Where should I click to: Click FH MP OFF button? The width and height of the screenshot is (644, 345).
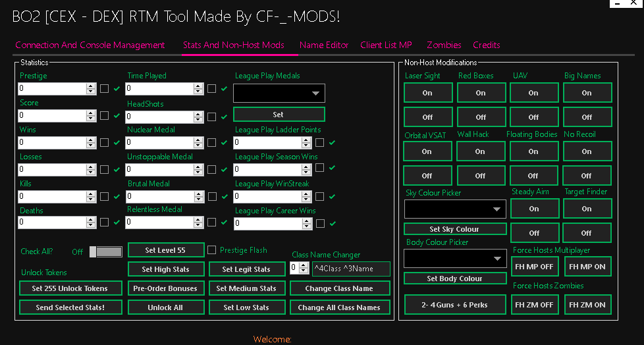tap(535, 267)
